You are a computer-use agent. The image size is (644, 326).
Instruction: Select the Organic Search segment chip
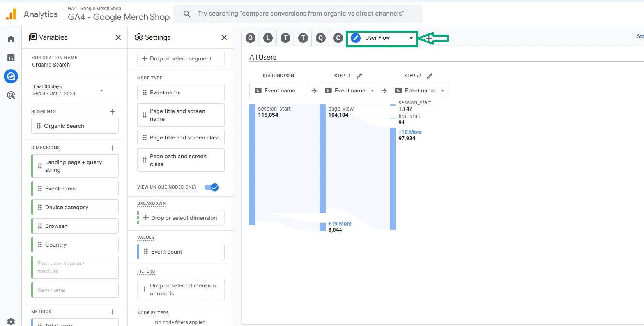[75, 126]
